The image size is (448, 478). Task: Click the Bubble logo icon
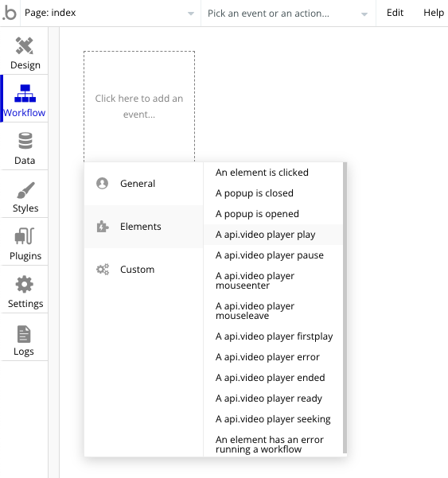point(9,13)
